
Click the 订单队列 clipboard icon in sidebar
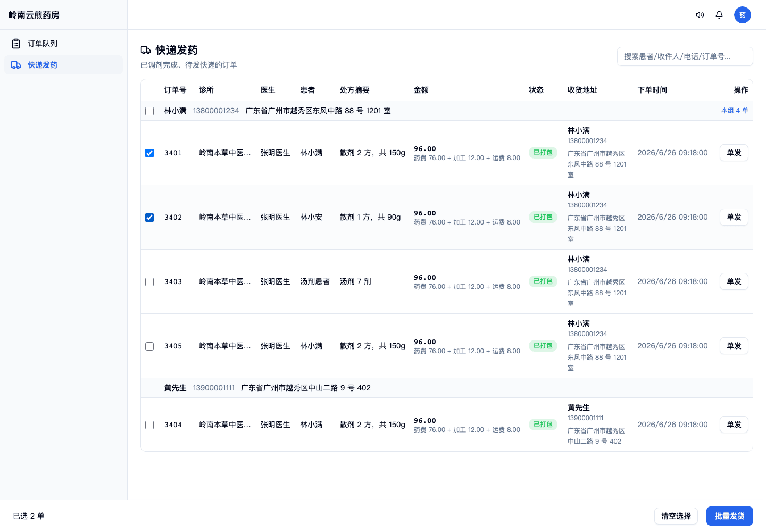(16, 44)
